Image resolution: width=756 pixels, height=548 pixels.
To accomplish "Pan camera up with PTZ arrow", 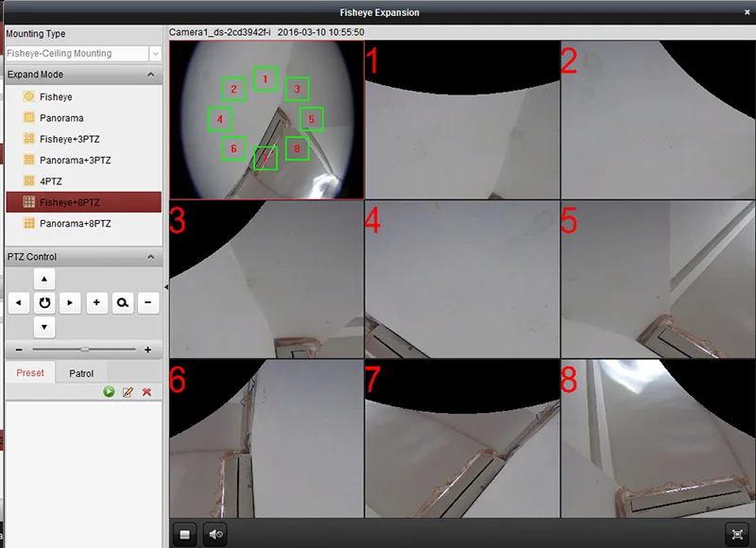I will pos(44,279).
